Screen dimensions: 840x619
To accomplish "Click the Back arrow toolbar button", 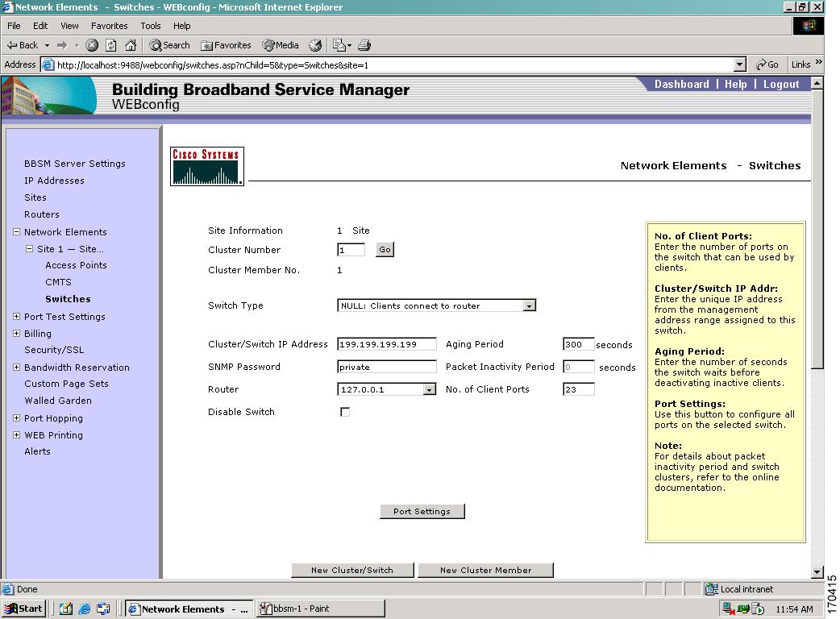I will (23, 45).
